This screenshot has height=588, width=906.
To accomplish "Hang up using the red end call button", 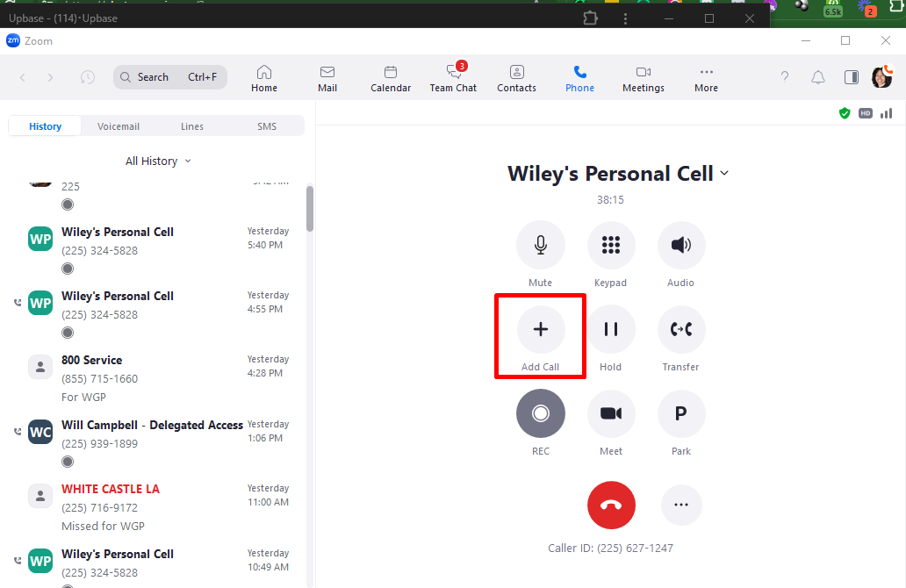I will tap(611, 505).
